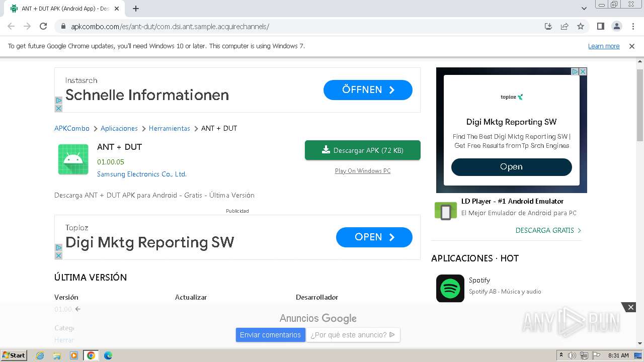The image size is (644, 362).
Task: Click Enviar comentarios button
Action: pyautogui.click(x=270, y=335)
